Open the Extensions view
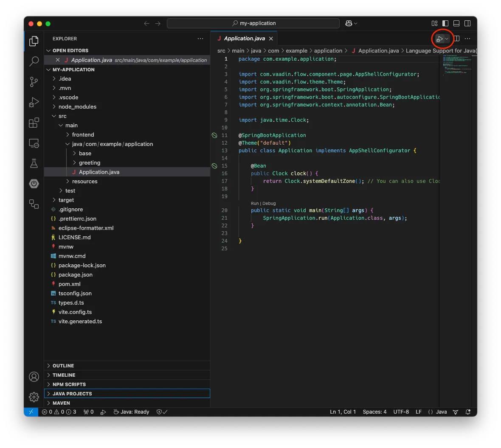The height and width of the screenshot is (448, 501). coord(34,123)
